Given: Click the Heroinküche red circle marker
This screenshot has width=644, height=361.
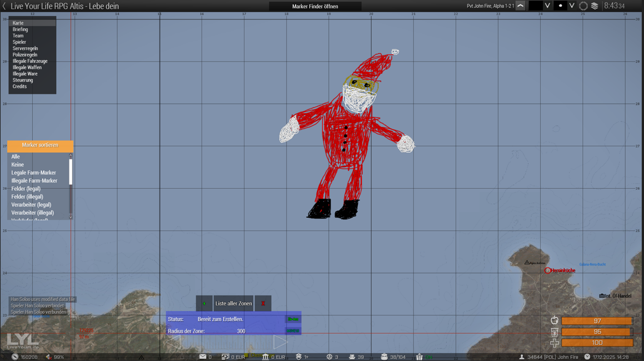Looking at the screenshot, I should click(547, 270).
